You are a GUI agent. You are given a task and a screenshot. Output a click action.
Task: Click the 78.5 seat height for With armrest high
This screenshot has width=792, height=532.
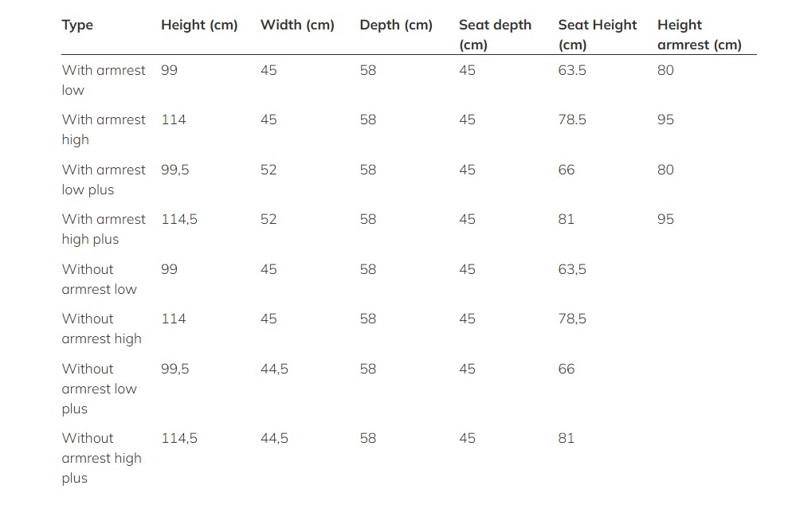572,119
